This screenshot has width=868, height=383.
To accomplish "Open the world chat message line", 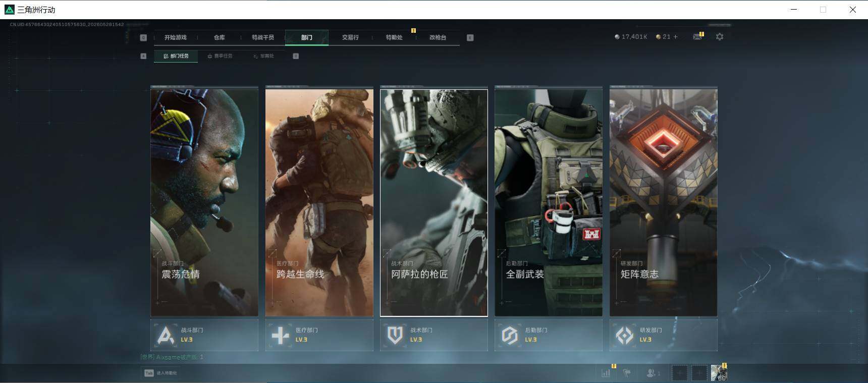I will click(x=172, y=357).
